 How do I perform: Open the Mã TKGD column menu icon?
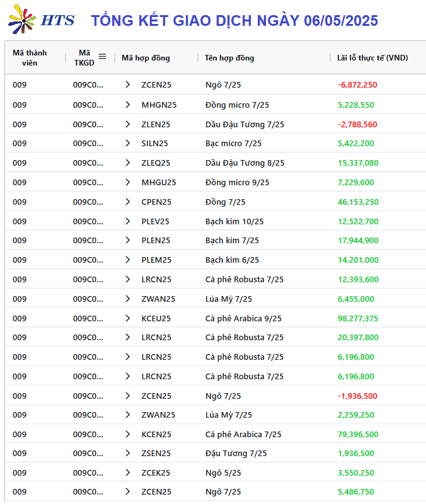[102, 57]
